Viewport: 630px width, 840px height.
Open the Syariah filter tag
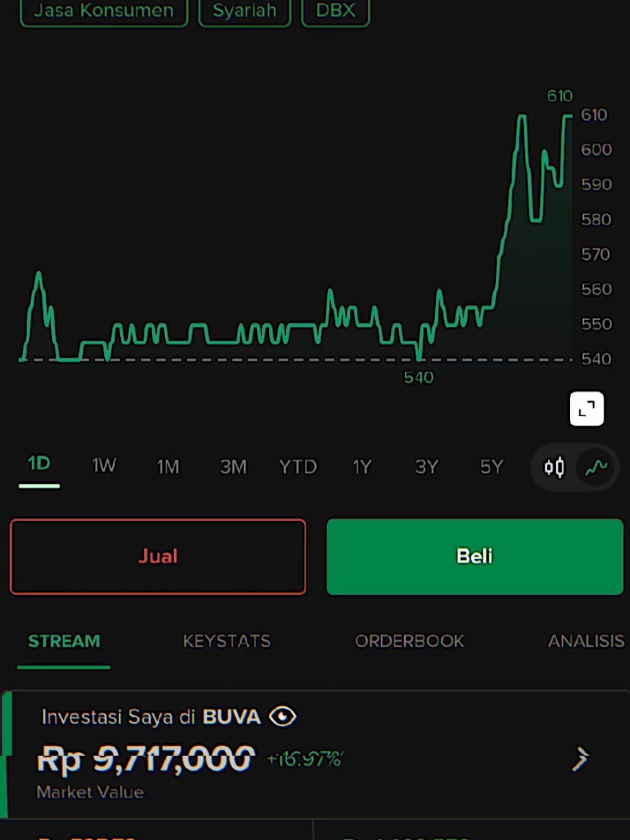(x=244, y=11)
